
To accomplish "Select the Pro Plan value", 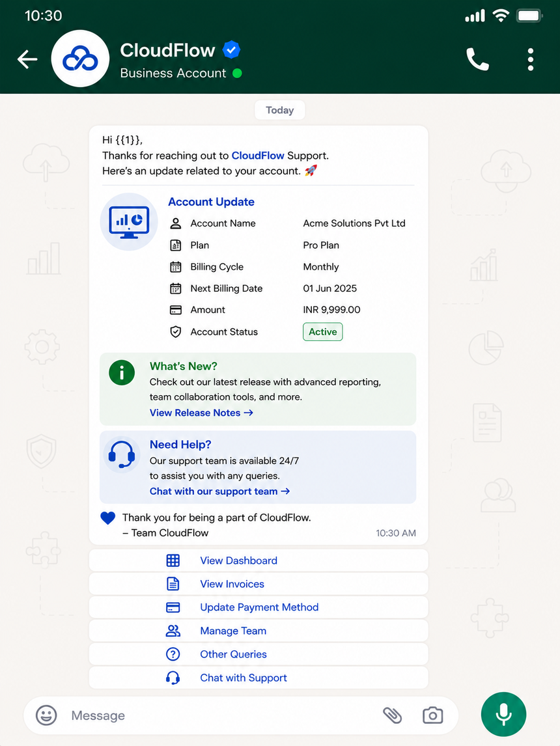I will (x=321, y=245).
